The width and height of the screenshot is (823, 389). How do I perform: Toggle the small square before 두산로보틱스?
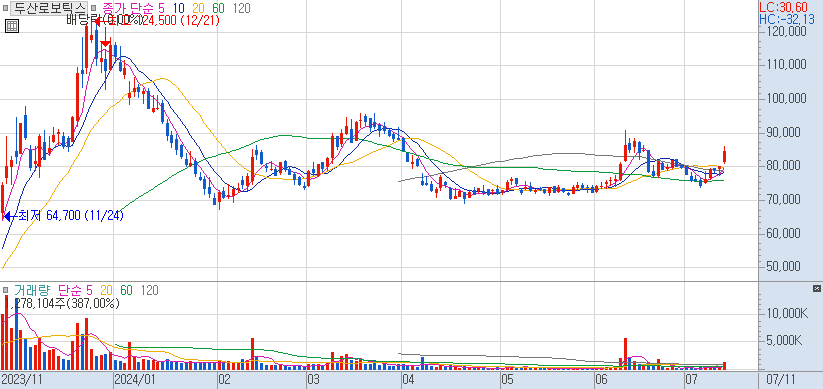(5, 8)
